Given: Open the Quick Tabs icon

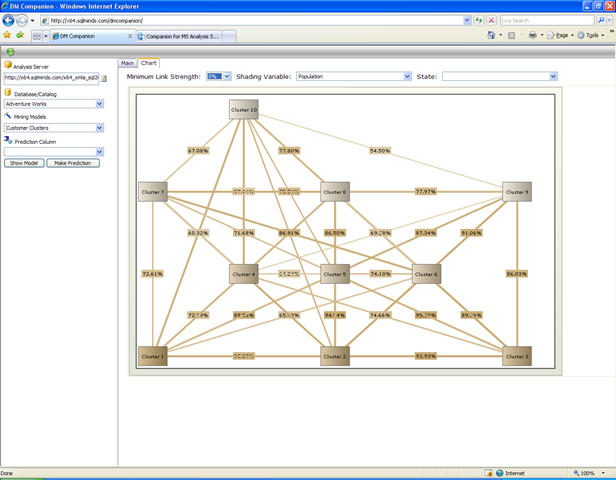Looking at the screenshot, I should 37,36.
